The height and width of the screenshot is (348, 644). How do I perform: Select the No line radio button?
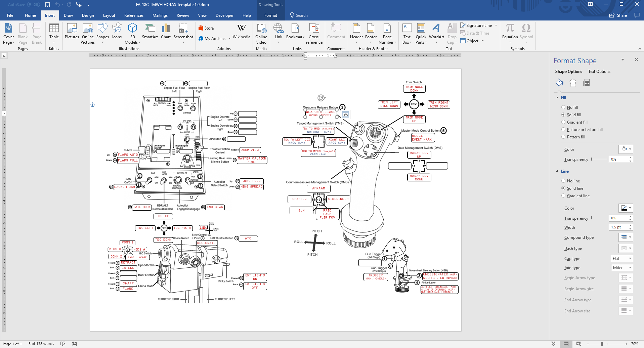[x=563, y=181]
